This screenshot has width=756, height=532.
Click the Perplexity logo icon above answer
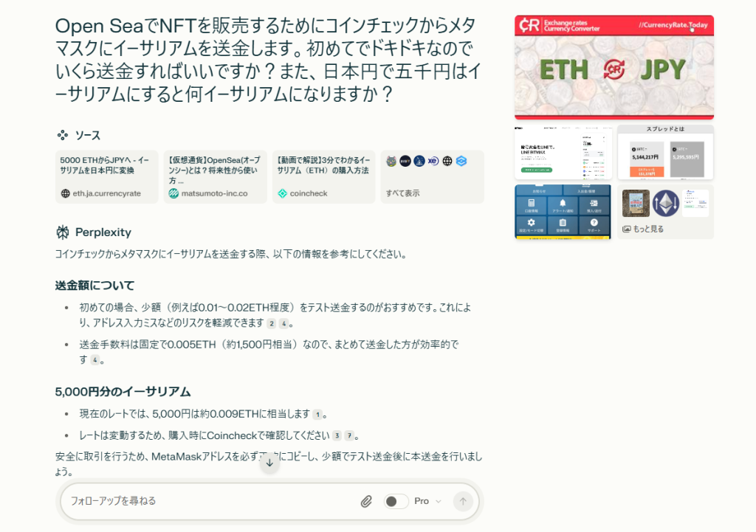coord(62,232)
